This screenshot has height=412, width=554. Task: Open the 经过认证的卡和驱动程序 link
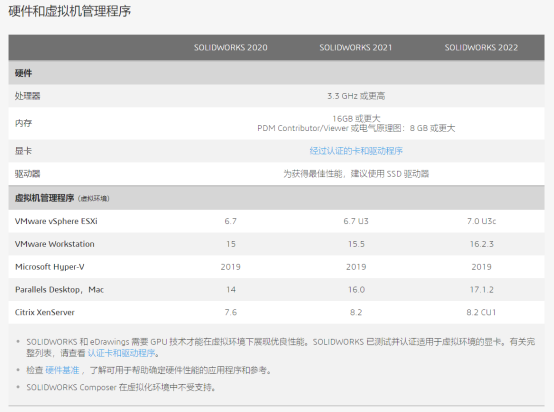(356, 151)
